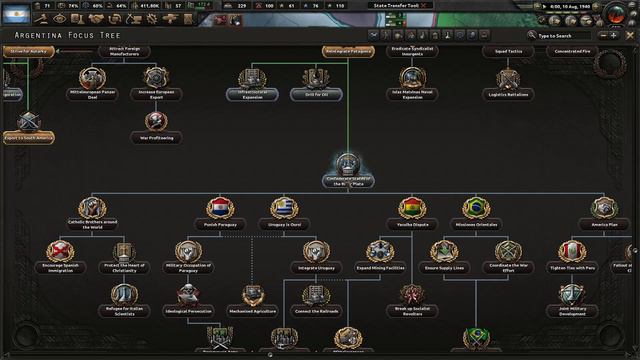Toggle game pause beside the date display
640x360 pixels.
(x=544, y=7)
